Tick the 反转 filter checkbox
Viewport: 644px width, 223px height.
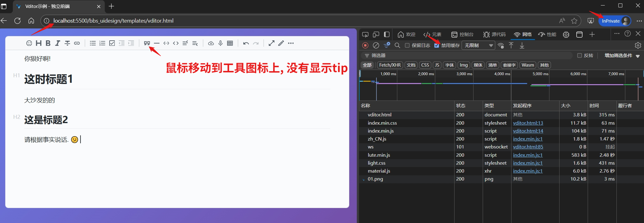point(579,56)
